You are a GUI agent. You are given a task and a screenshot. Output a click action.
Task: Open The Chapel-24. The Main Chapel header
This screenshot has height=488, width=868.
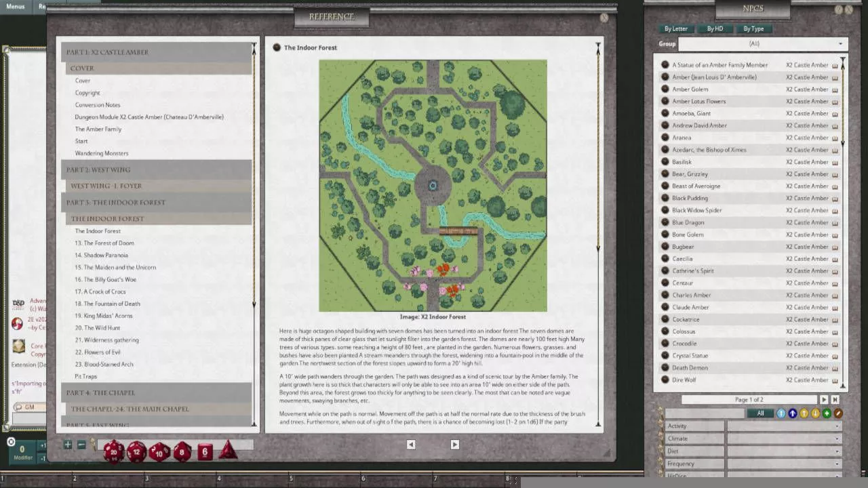click(x=159, y=409)
